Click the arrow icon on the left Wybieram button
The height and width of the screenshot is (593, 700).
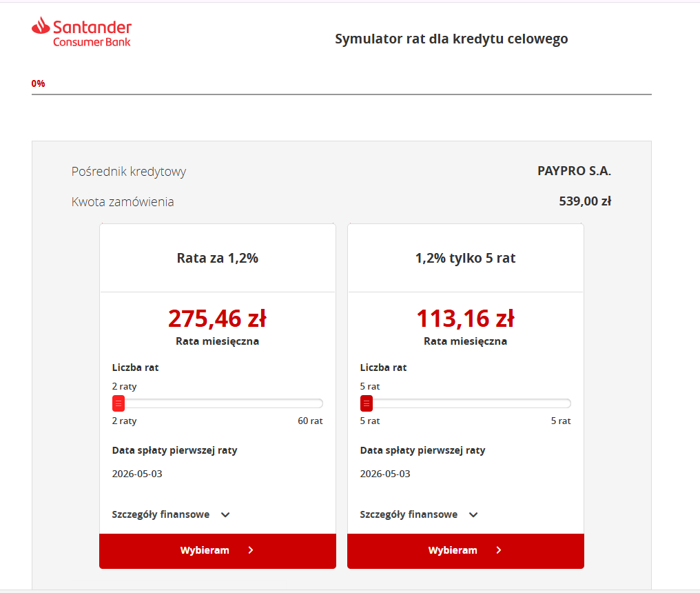tap(251, 550)
